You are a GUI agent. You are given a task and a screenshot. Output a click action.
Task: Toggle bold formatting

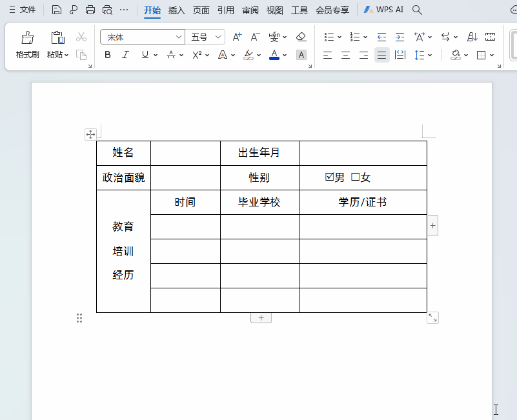(108, 55)
